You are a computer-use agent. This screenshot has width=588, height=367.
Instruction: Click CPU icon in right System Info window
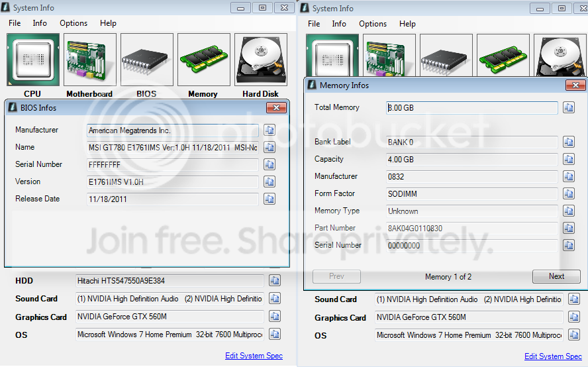click(332, 56)
